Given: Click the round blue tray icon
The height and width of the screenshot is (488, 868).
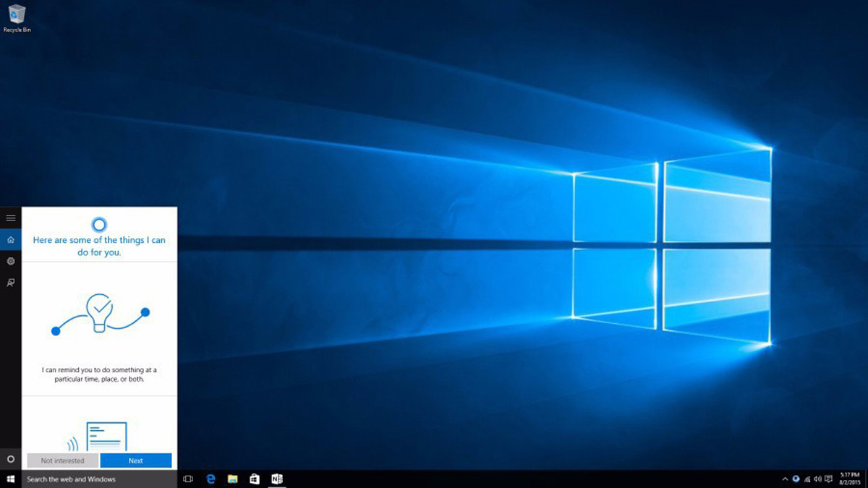Looking at the screenshot, I should pos(796,479).
